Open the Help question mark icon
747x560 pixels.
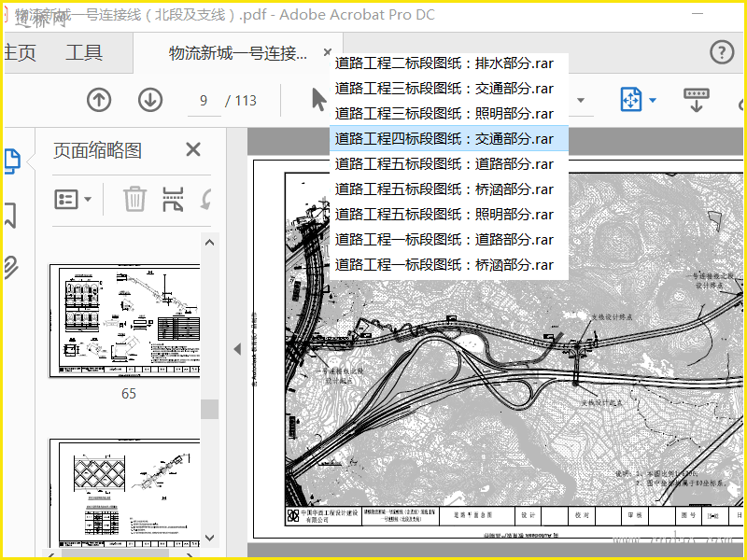pos(721,52)
